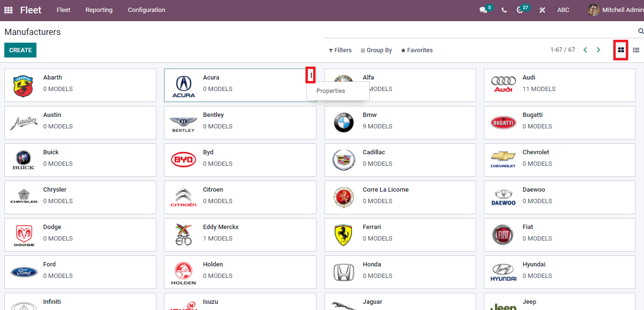Viewport: 644px width, 310px height.
Task: Select Properties from the Acura menu
Action: tap(338, 91)
